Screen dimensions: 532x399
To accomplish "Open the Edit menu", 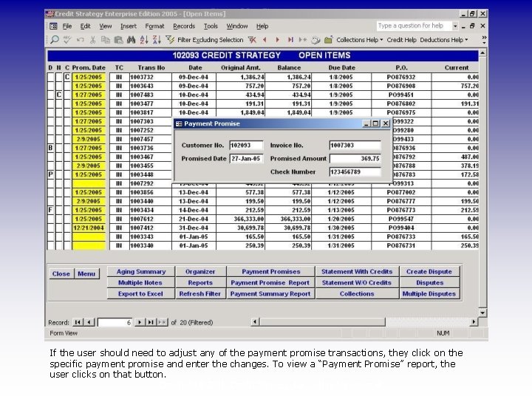I will [85, 26].
